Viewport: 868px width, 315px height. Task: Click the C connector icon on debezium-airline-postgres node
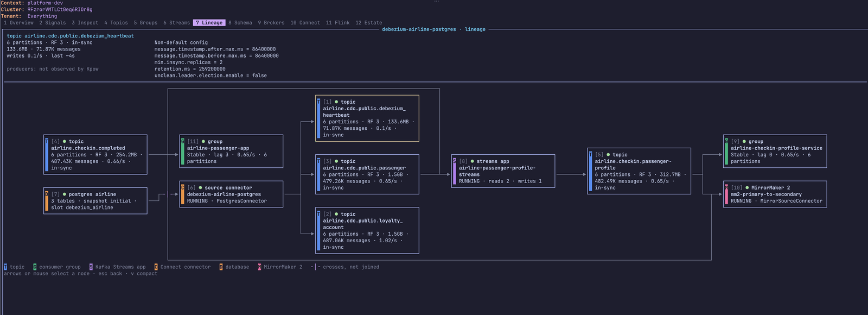(x=183, y=187)
